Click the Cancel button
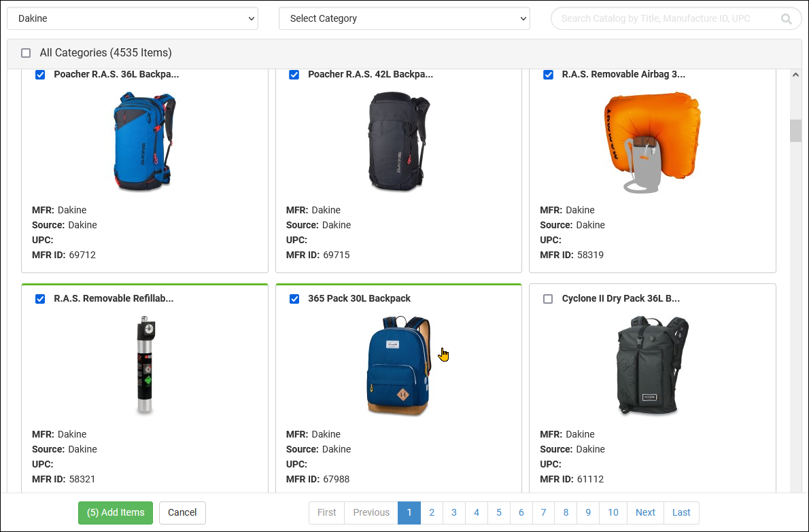 pyautogui.click(x=182, y=513)
